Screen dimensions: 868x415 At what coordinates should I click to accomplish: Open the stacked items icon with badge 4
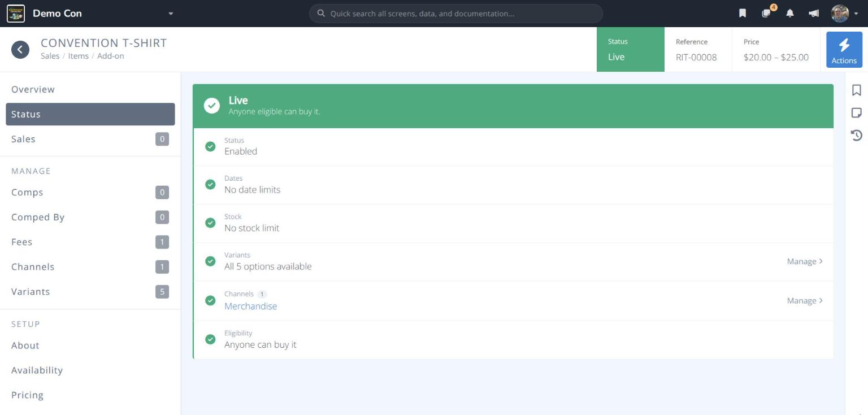pos(767,14)
